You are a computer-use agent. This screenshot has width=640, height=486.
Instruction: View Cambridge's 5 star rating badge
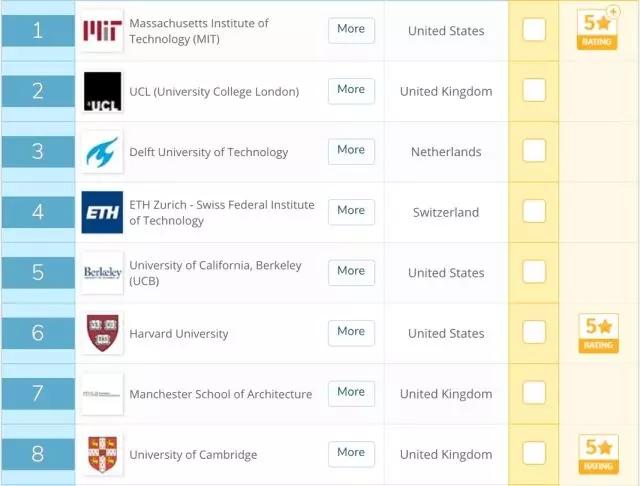click(598, 454)
